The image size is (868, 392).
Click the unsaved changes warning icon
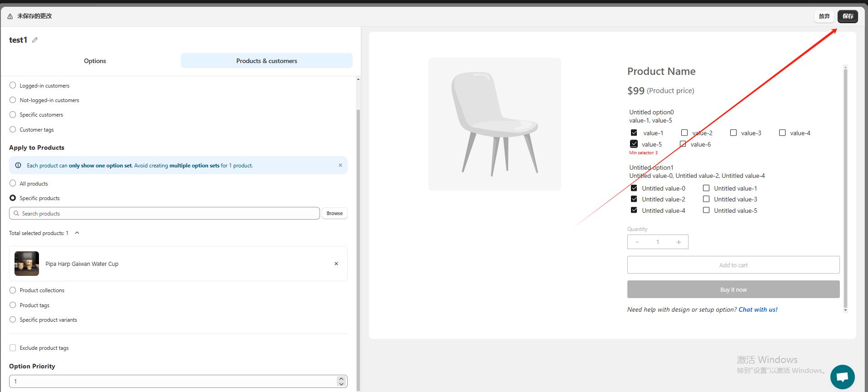(x=10, y=16)
